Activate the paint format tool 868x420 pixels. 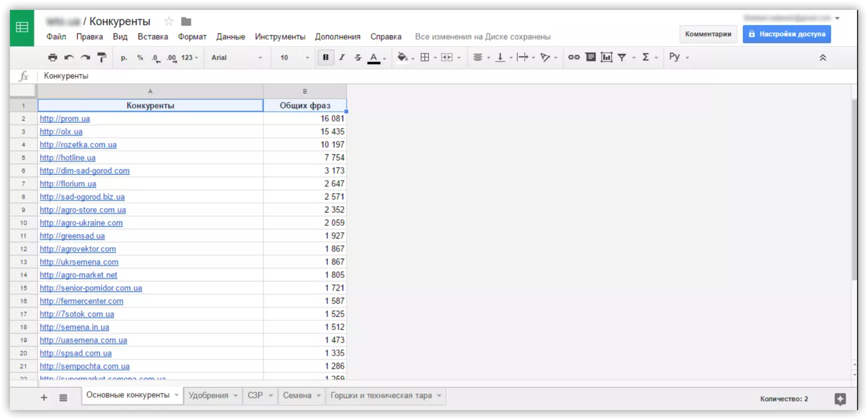point(102,57)
